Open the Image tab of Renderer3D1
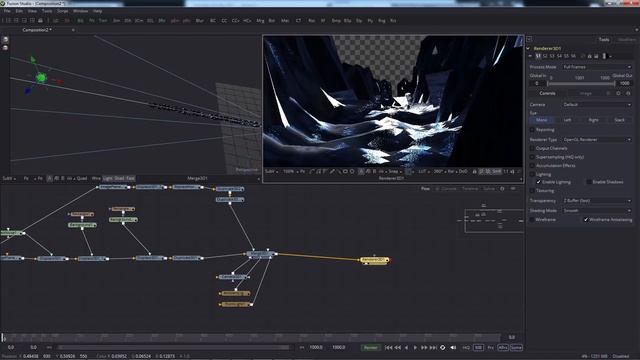The image size is (640, 360). coord(585,93)
